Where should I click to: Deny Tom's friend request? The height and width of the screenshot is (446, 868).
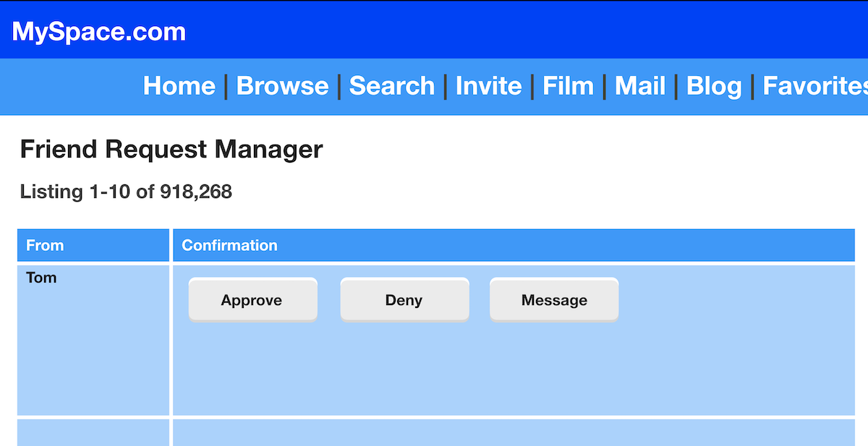404,300
